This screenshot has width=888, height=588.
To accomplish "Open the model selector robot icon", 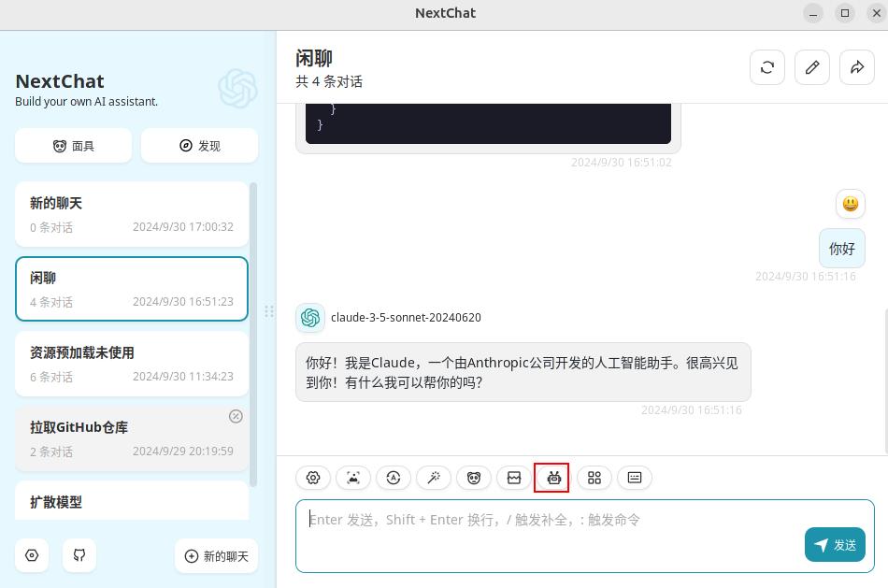I will pos(554,478).
